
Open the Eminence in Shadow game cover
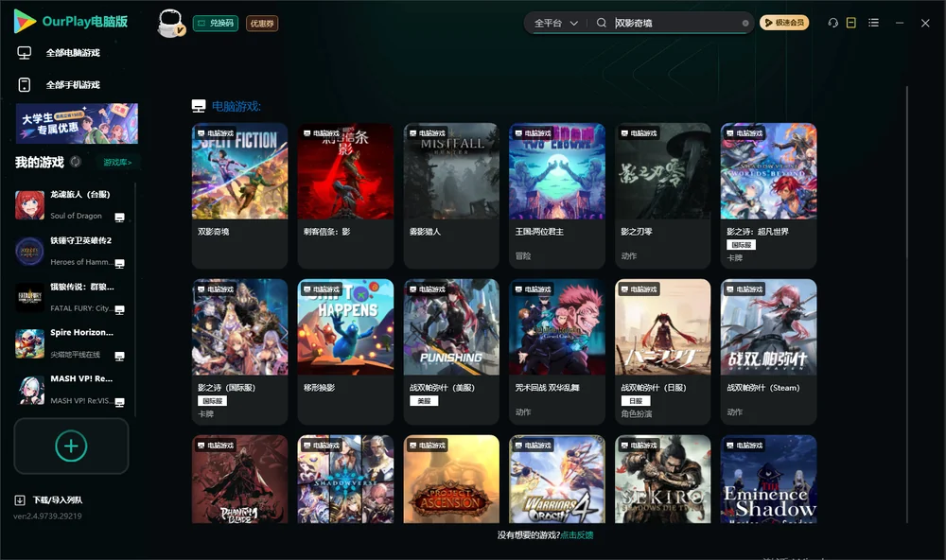pos(768,480)
